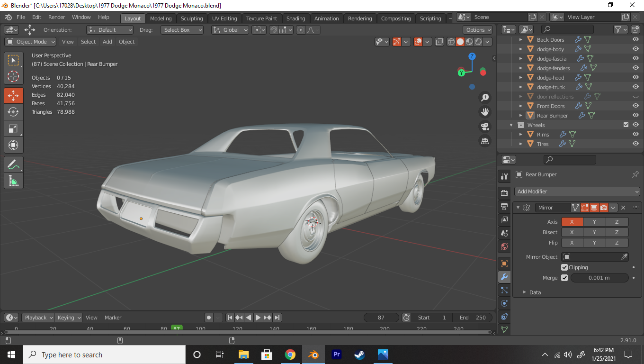This screenshot has height=364, width=644.
Task: Select the 3D Cursor tool
Action: (13, 76)
